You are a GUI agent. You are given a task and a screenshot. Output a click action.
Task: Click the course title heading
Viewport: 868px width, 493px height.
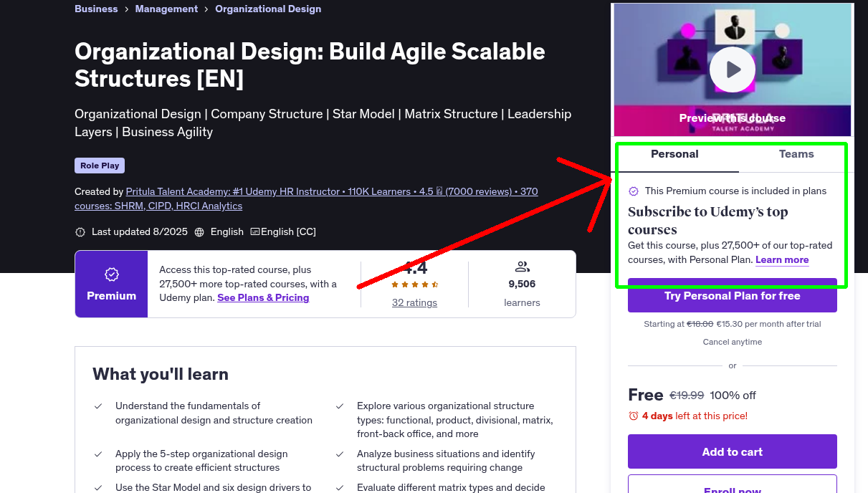pos(310,64)
